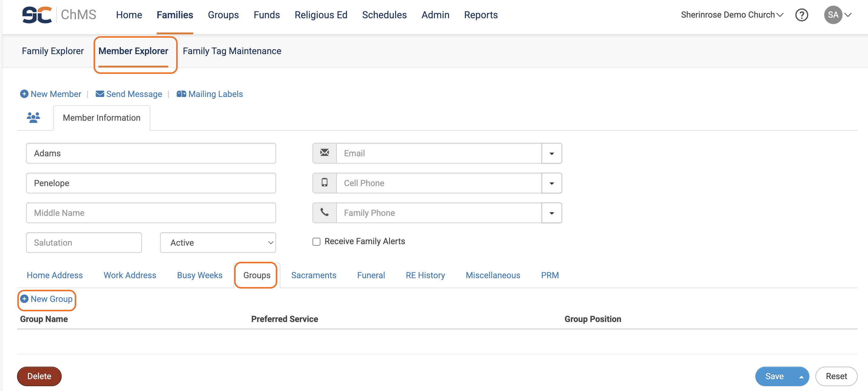The height and width of the screenshot is (391, 868).
Task: Open the Reports menu
Action: 480,15
